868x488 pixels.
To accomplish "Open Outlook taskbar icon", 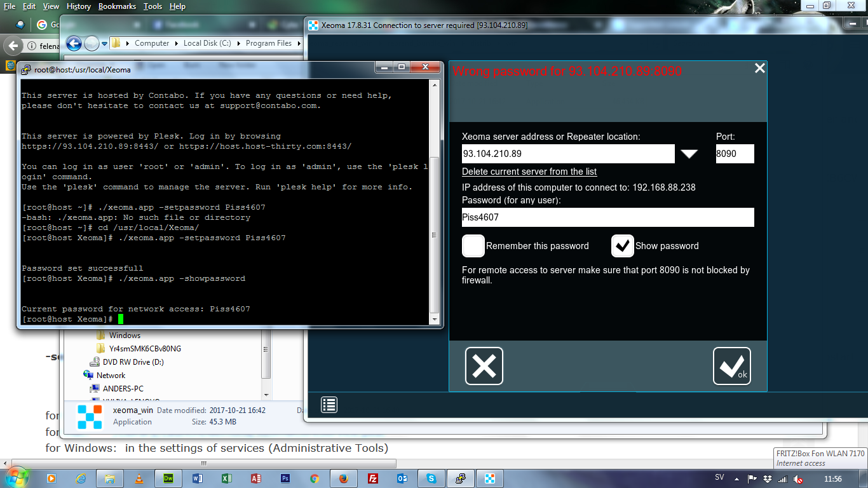I will click(403, 478).
